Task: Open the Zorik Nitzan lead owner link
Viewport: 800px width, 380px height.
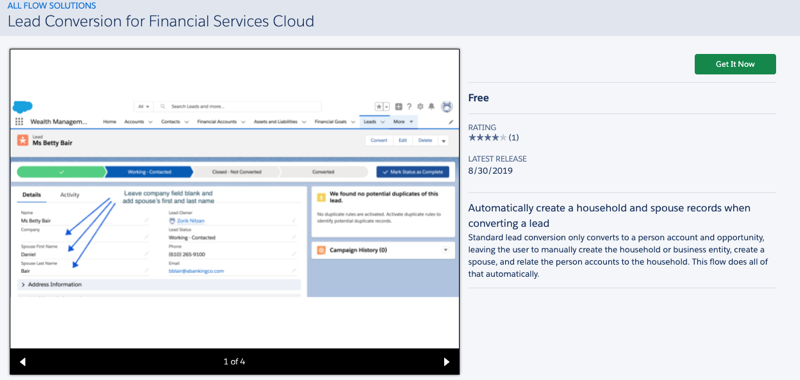Action: tap(191, 221)
